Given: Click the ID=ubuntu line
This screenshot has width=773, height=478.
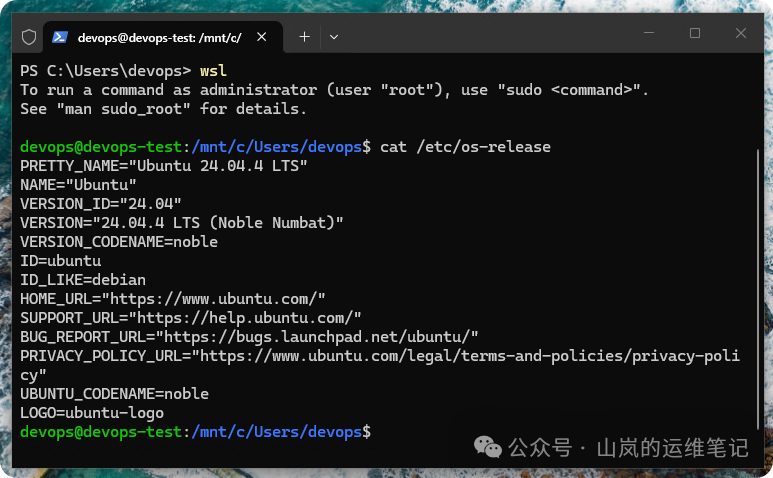Looking at the screenshot, I should (61, 261).
